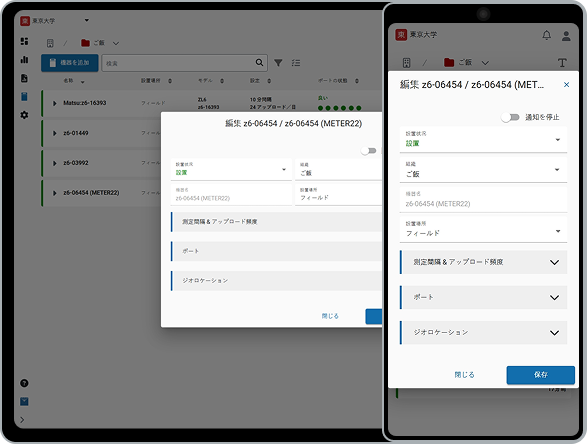Open the dashboard icon in left sidebar
Image resolution: width=587 pixels, height=444 pixels.
point(24,41)
